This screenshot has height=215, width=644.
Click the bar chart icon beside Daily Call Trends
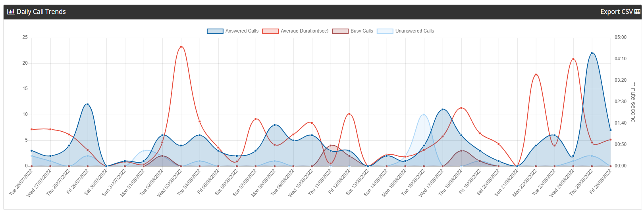pyautogui.click(x=11, y=12)
